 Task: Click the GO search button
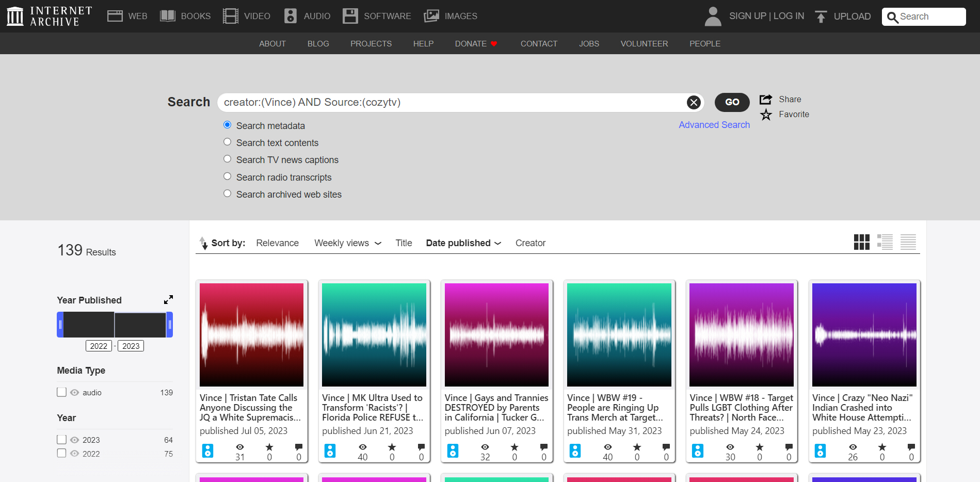(x=732, y=102)
